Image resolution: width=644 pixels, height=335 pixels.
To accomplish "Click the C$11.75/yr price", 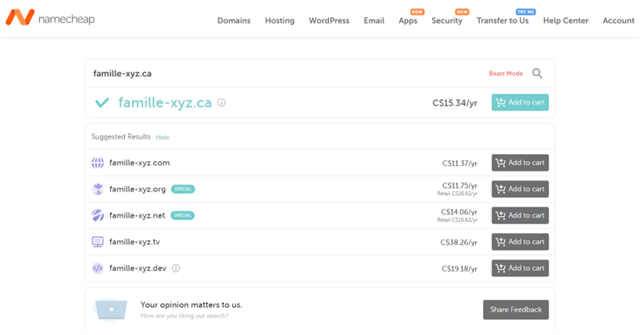I will [x=460, y=186].
